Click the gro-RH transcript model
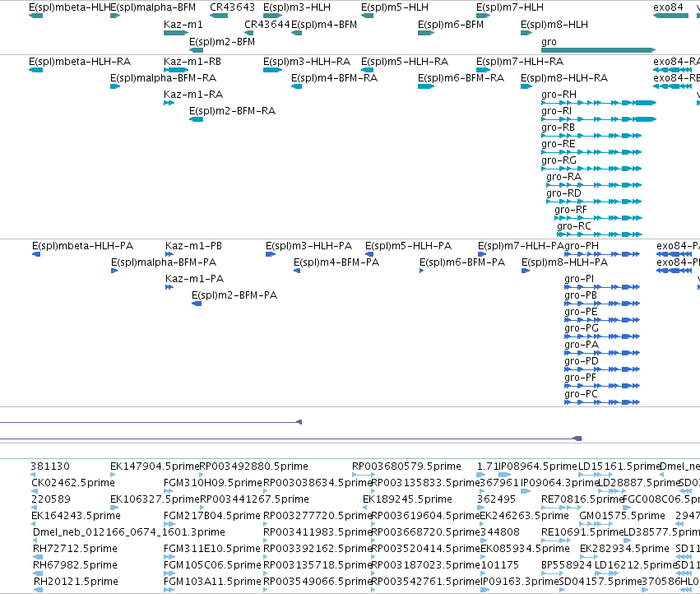This screenshot has height=594, width=700. tap(598, 103)
